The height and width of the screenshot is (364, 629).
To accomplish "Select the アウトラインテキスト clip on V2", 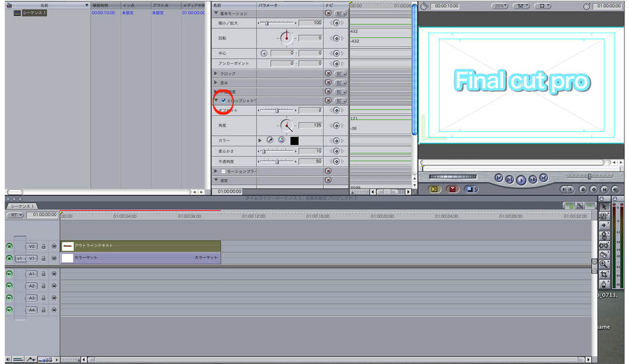I will coord(140,246).
